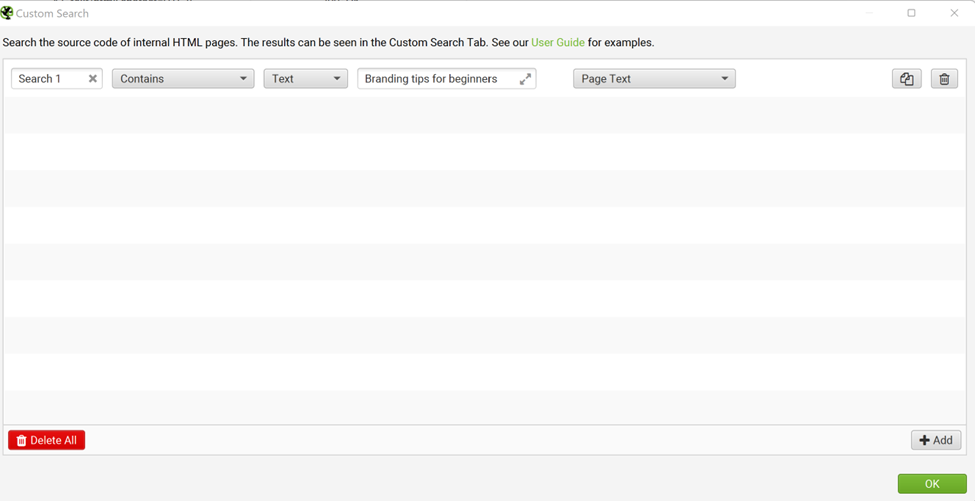975x501 pixels.
Task: Confirm with the green OK button
Action: [932, 484]
